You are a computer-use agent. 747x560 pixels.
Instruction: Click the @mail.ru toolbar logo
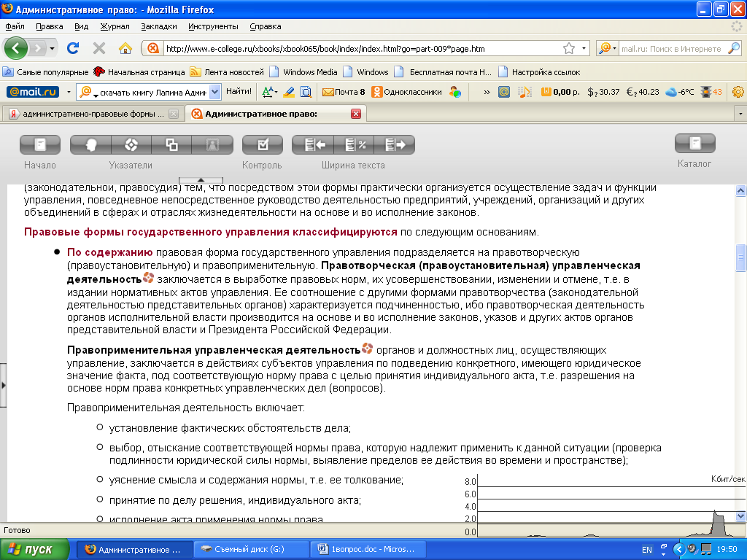33,92
